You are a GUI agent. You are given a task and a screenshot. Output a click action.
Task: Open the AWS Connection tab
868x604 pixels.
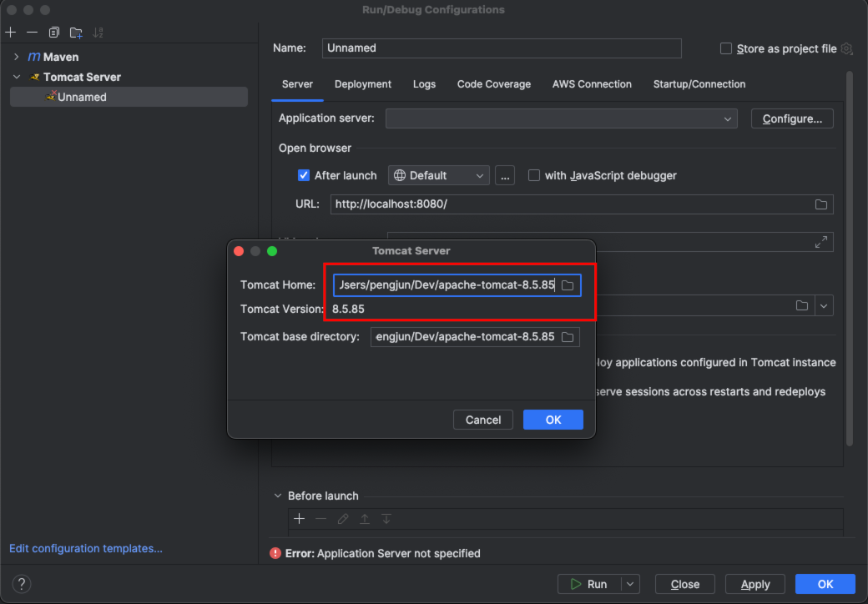[x=592, y=84]
